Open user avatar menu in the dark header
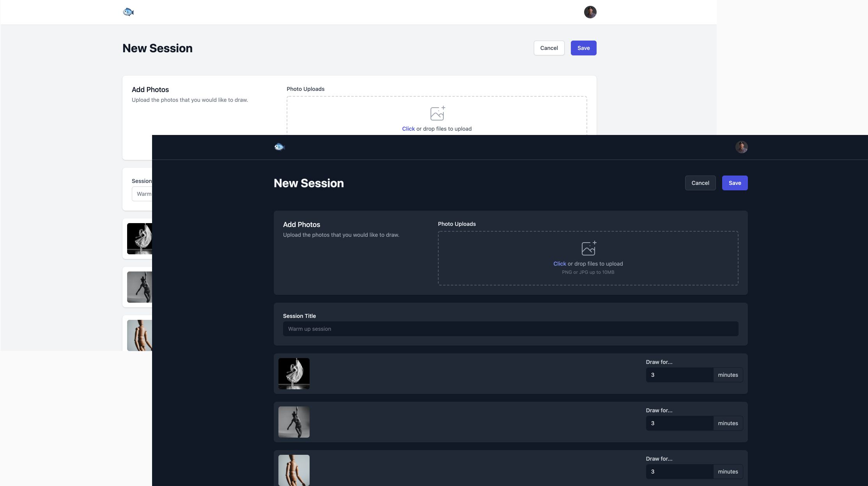Screen dimensions: 868x486 coord(741,147)
